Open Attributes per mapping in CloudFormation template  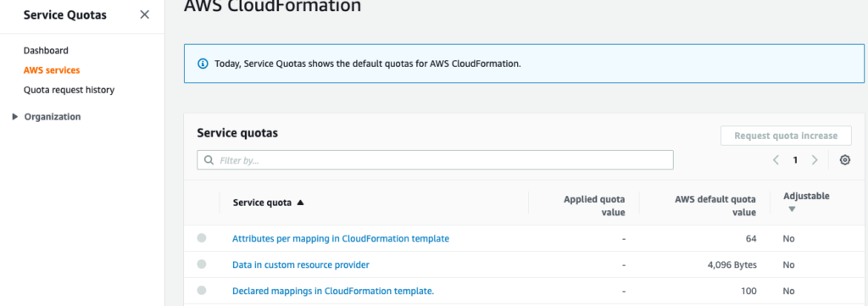pos(341,238)
